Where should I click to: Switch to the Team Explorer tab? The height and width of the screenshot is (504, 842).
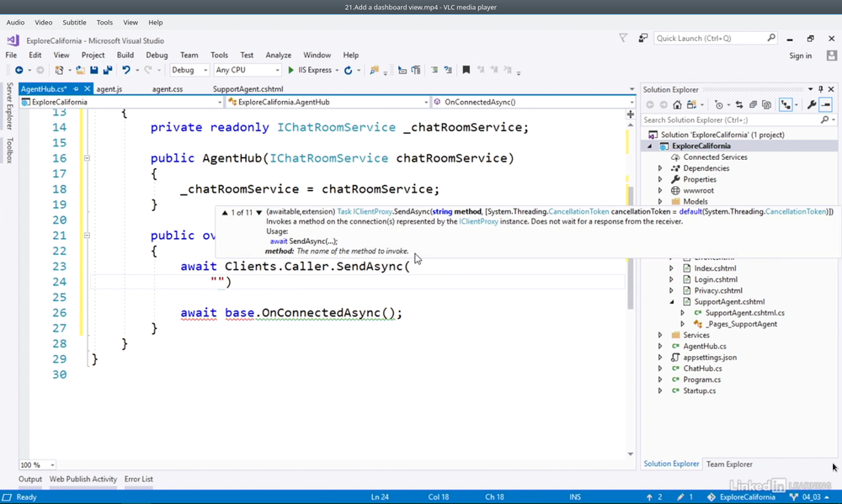[729, 464]
